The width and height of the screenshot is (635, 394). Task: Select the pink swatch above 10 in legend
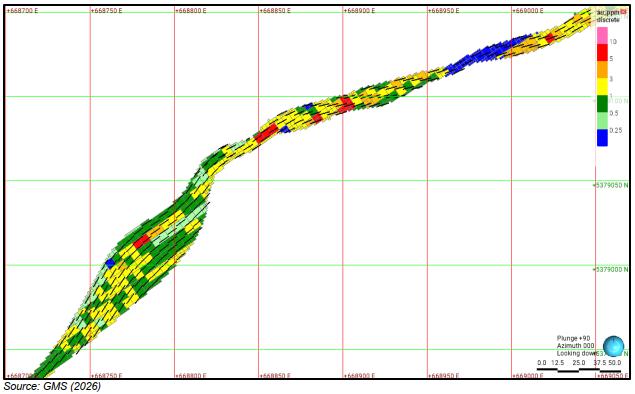[x=602, y=36]
